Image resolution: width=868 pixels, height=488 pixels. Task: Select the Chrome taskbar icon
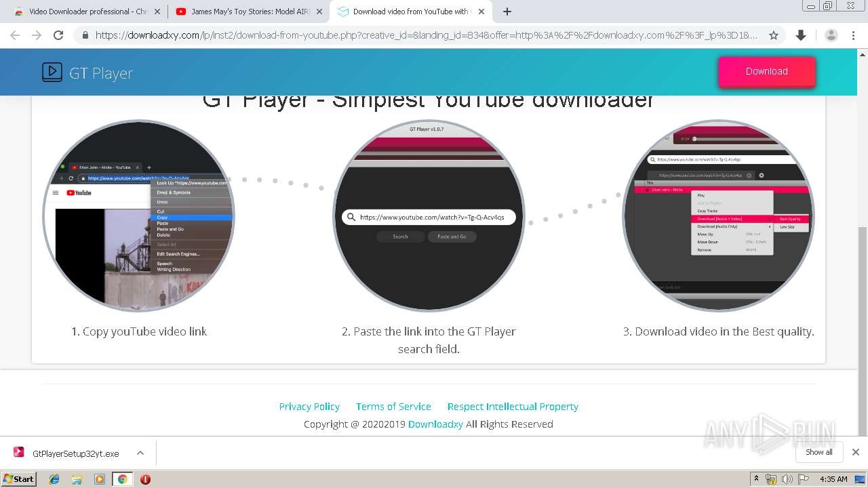(122, 479)
